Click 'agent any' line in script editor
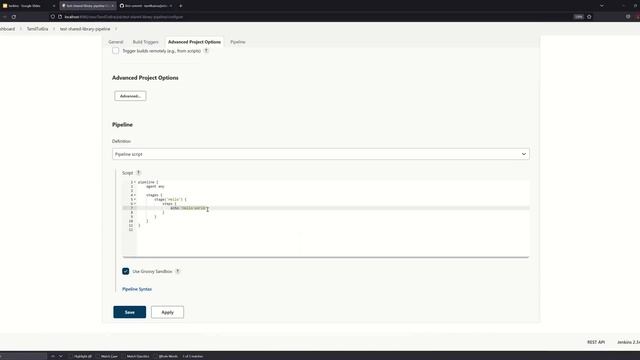Screen dimensions: 640x360 [155, 187]
